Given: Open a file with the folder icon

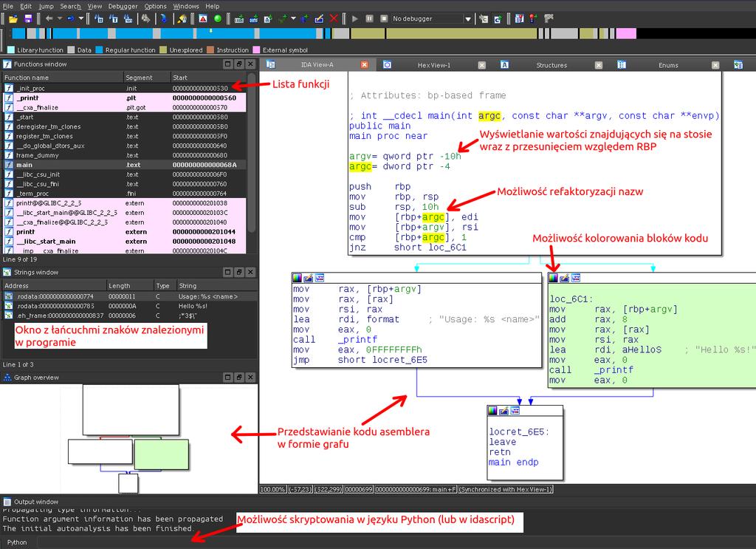Looking at the screenshot, I should [x=13, y=18].
